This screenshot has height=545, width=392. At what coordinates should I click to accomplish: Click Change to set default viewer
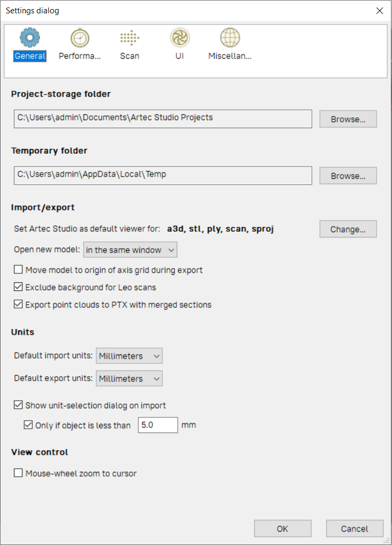pos(348,229)
